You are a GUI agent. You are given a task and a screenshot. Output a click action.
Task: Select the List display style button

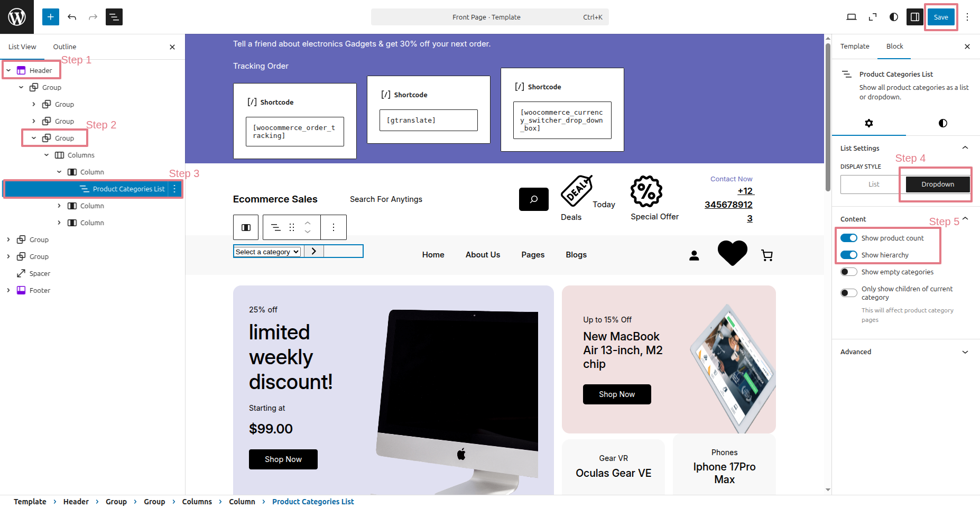click(874, 184)
